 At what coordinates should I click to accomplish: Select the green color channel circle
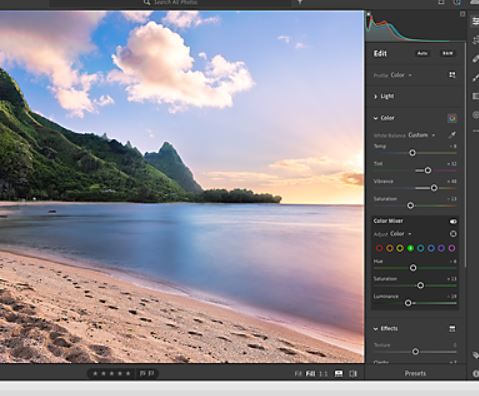click(x=410, y=248)
